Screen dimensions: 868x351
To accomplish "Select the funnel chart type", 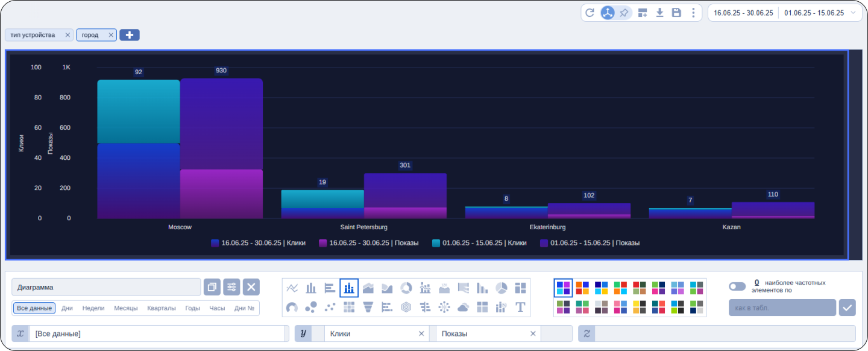I will point(368,307).
